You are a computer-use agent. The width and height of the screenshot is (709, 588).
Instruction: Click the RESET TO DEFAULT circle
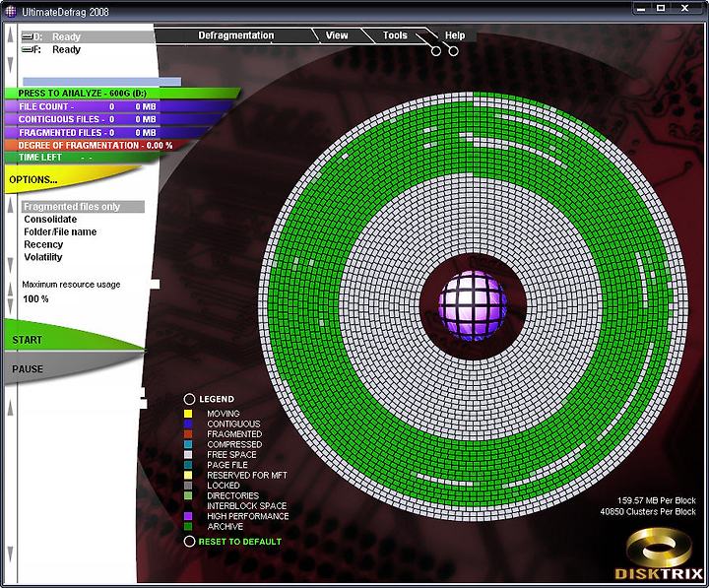point(189,542)
